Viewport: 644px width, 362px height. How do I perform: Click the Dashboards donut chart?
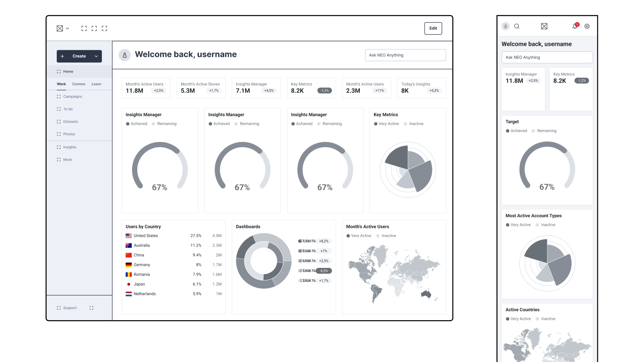click(264, 261)
